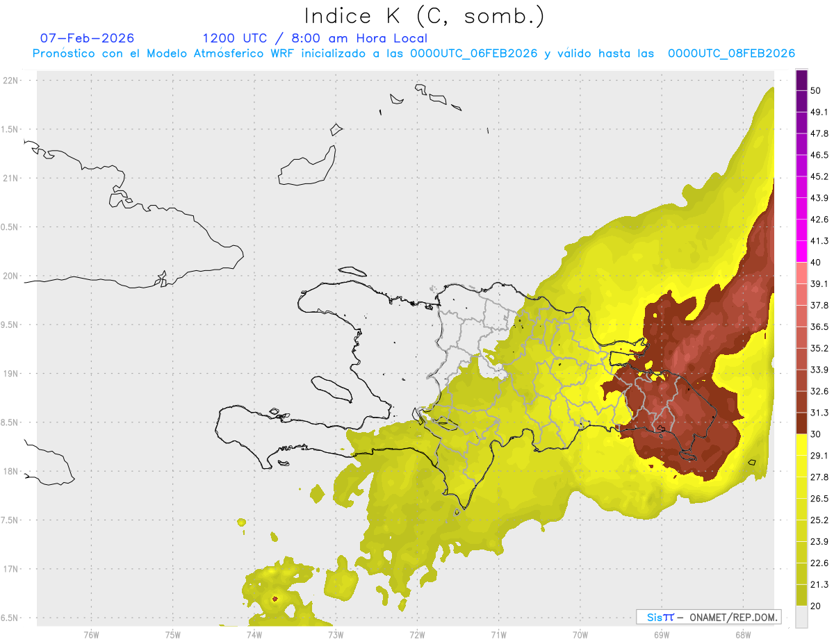Click the colorbar value "29.1"
Image resolution: width=834 pixels, height=644 pixels.
click(x=819, y=456)
